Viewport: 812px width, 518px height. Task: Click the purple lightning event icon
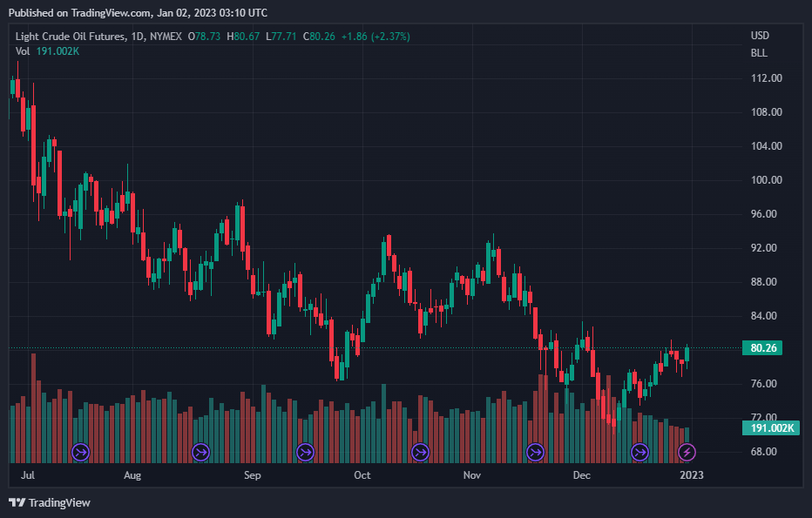(687, 453)
